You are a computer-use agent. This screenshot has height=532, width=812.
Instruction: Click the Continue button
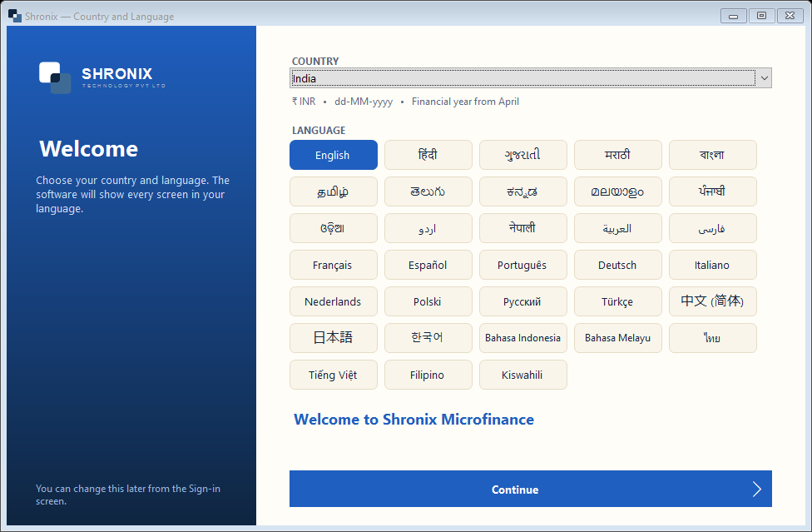coord(530,489)
